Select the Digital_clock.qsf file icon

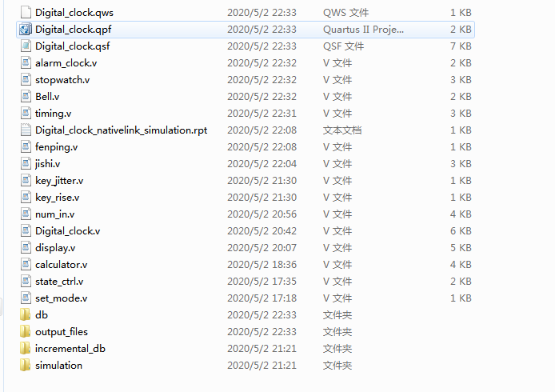(x=26, y=46)
